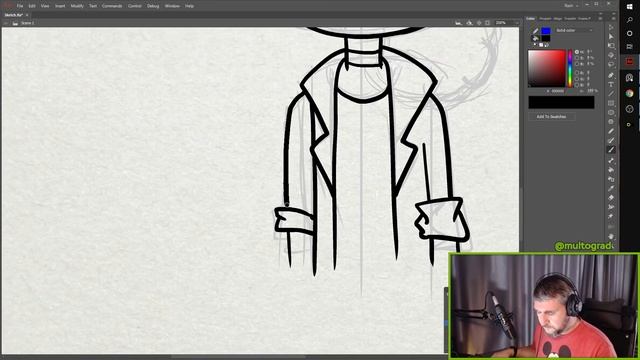
Task: Select the Sketch.fla document tab
Action: pos(13,15)
